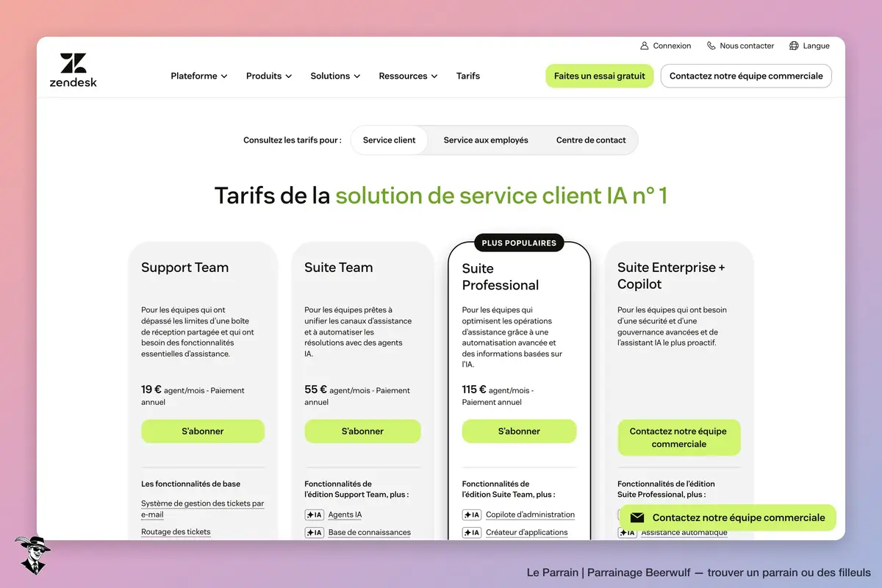Click the "Tarifs de la solution de service client" headline
The width and height of the screenshot is (882, 588).
pyautogui.click(x=441, y=196)
